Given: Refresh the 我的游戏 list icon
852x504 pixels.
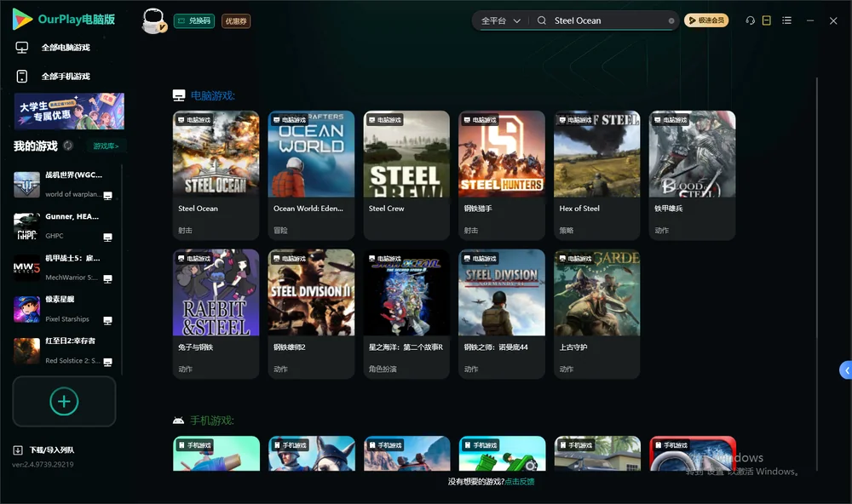Looking at the screenshot, I should coord(68,146).
